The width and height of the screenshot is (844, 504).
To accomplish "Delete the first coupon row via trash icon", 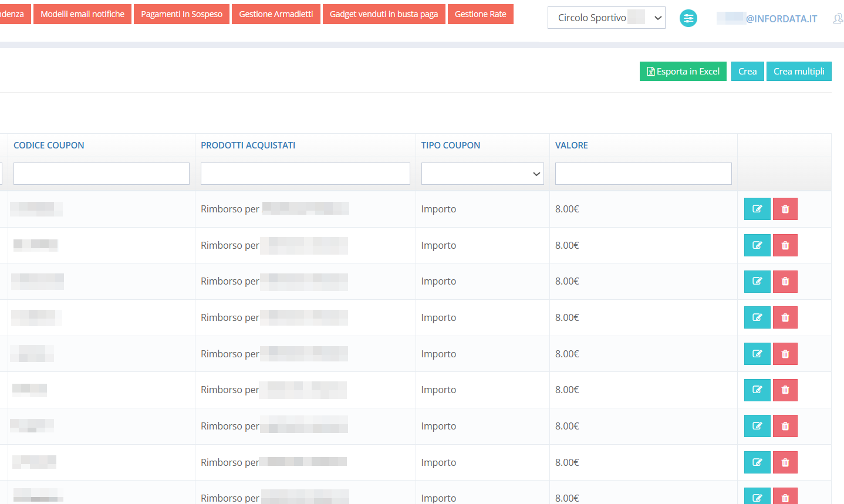I will pos(785,209).
